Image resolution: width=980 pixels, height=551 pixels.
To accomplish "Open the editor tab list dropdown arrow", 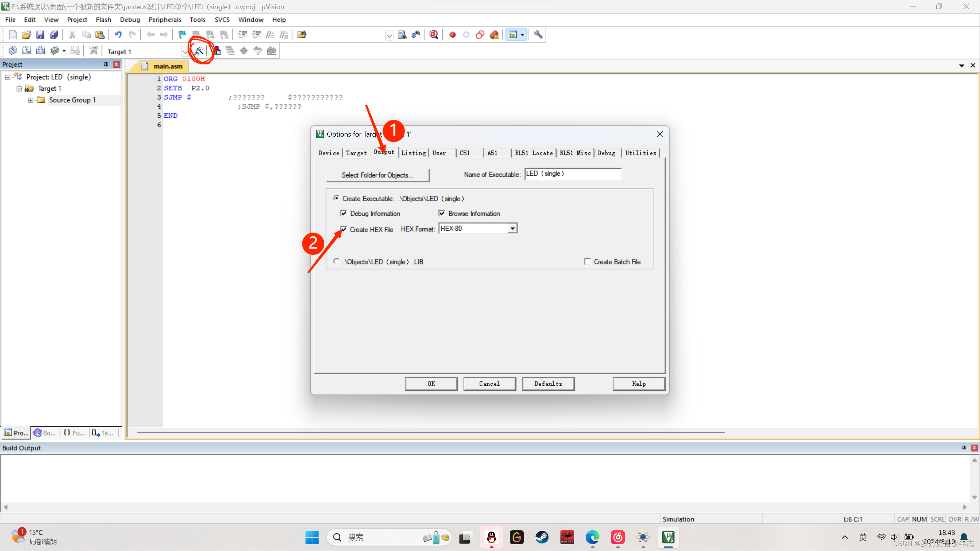I will point(962,65).
